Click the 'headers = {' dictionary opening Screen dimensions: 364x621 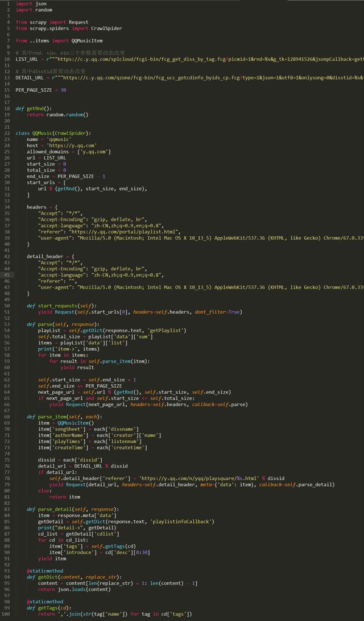[x=42, y=207]
